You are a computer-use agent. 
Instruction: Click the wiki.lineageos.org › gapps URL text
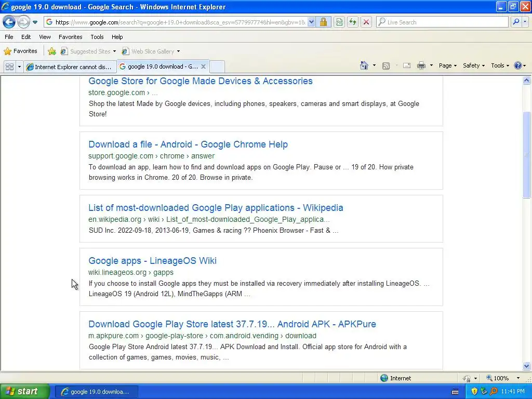[131, 272]
